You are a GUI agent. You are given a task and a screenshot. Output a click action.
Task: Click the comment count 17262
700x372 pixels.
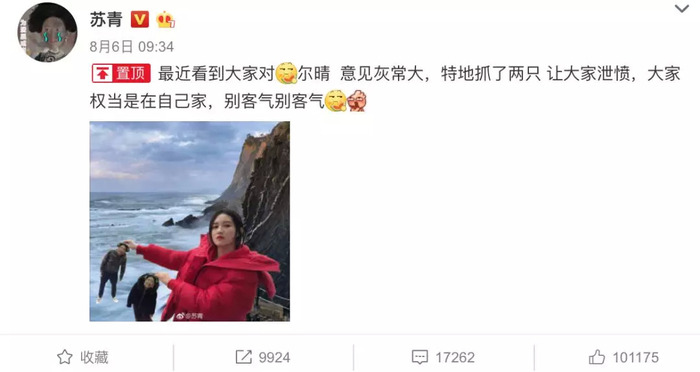coord(454,357)
